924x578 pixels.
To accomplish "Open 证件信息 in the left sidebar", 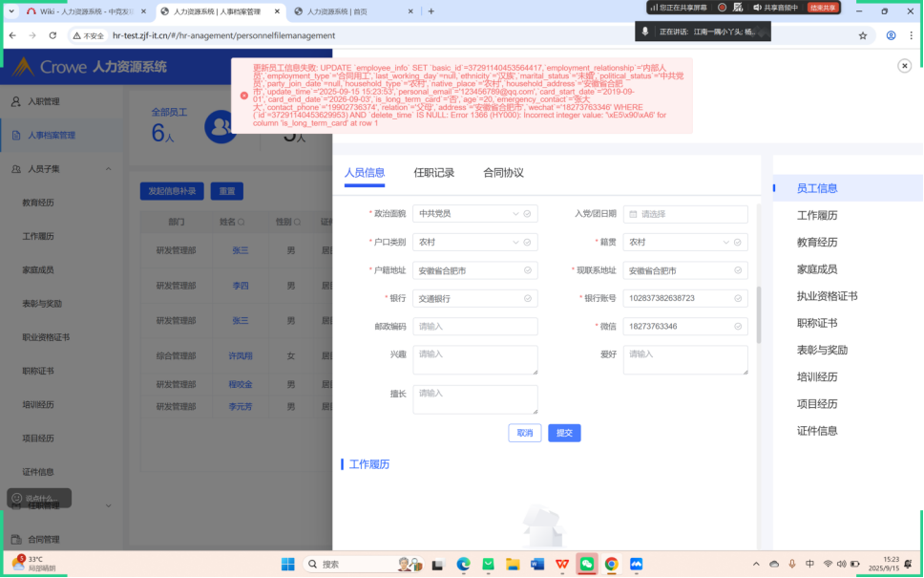I will click(38, 471).
